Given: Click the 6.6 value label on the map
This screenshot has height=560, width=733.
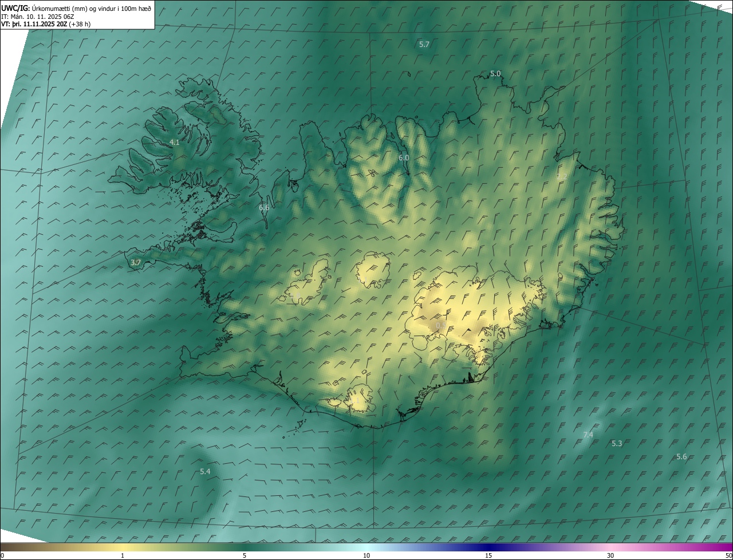Looking at the screenshot, I should 264,207.
